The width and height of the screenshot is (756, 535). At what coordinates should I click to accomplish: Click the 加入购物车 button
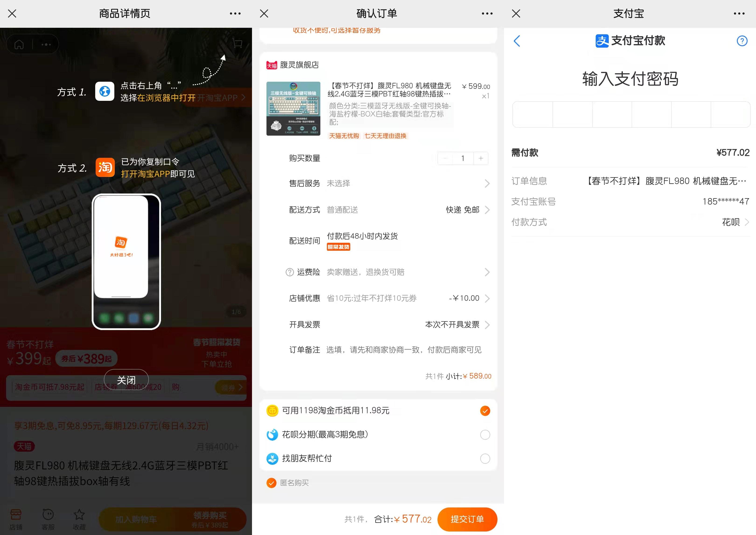(x=136, y=520)
